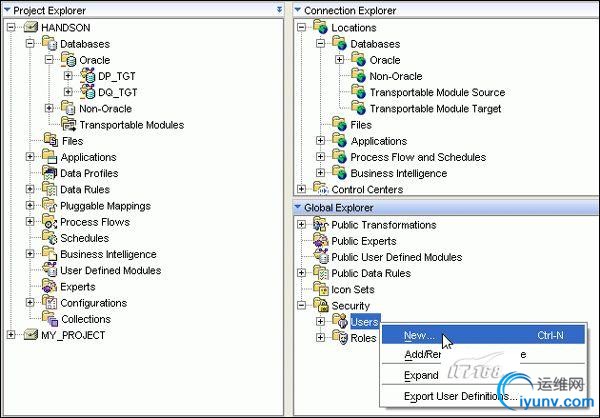The width and height of the screenshot is (600, 418).
Task: Select the Non-Oracle item in Connection Explorer
Action: click(396, 76)
